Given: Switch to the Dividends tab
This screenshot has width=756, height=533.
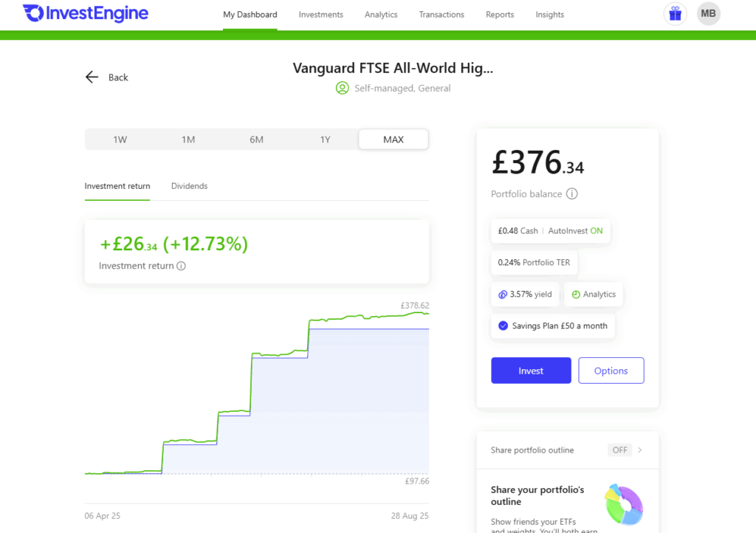Looking at the screenshot, I should click(x=189, y=186).
